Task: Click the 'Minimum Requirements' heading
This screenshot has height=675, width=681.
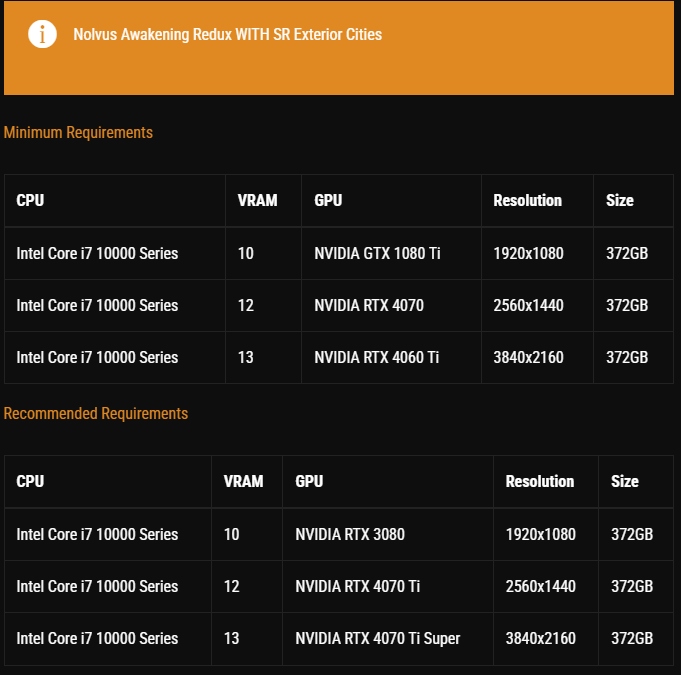Action: 78,132
